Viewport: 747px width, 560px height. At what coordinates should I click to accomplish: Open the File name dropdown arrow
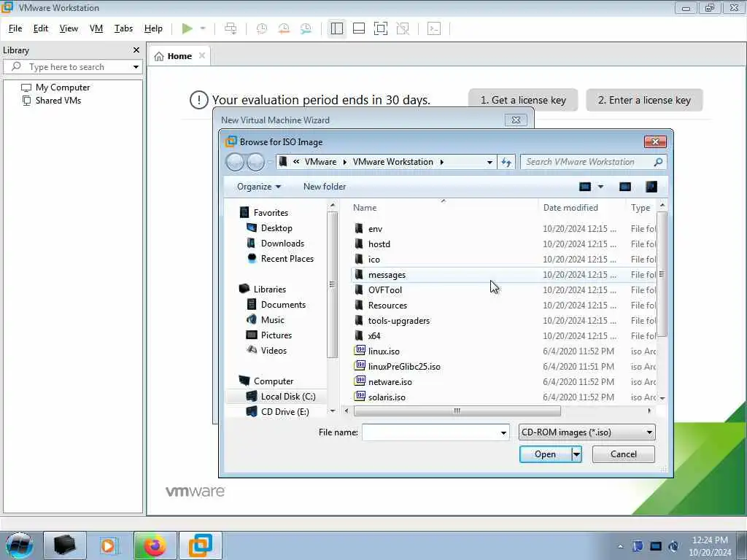click(x=503, y=432)
